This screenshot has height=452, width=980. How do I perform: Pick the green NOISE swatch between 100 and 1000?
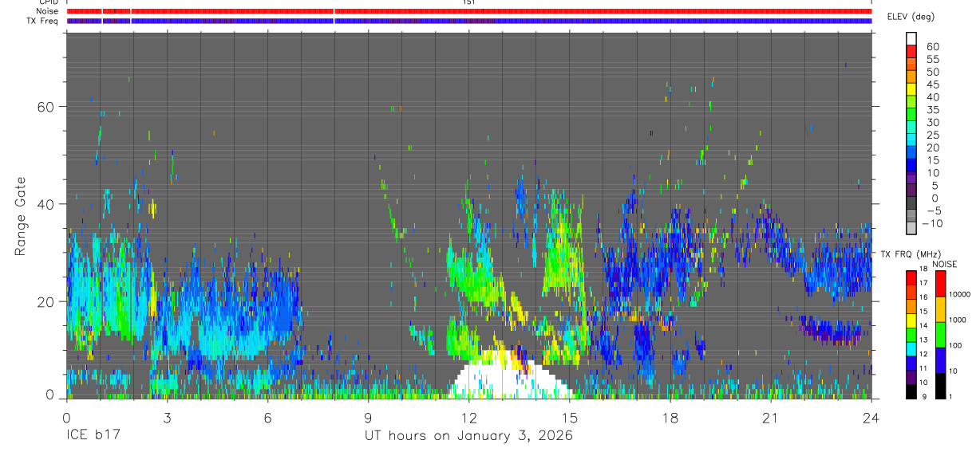click(941, 334)
